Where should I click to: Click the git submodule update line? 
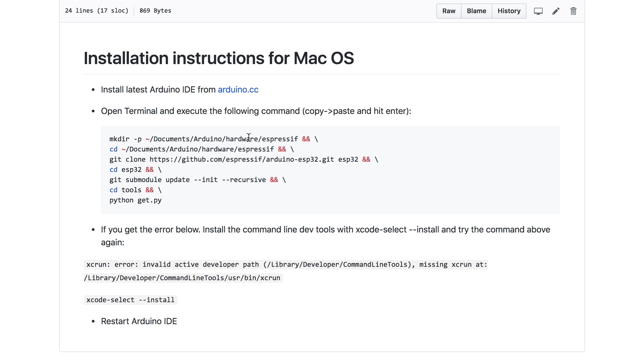pyautogui.click(x=198, y=180)
